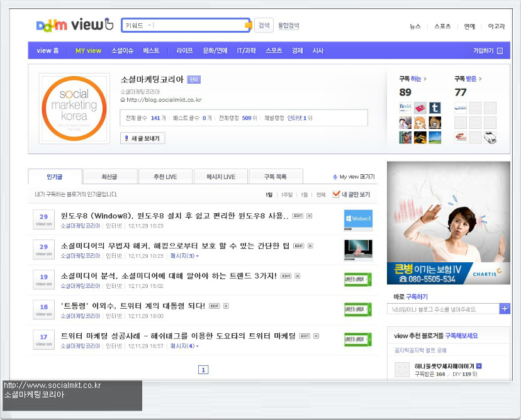Click the plus icon next to 하나둘셋♡세자매이야기
Screen dimensions: 521x420
[479, 366]
